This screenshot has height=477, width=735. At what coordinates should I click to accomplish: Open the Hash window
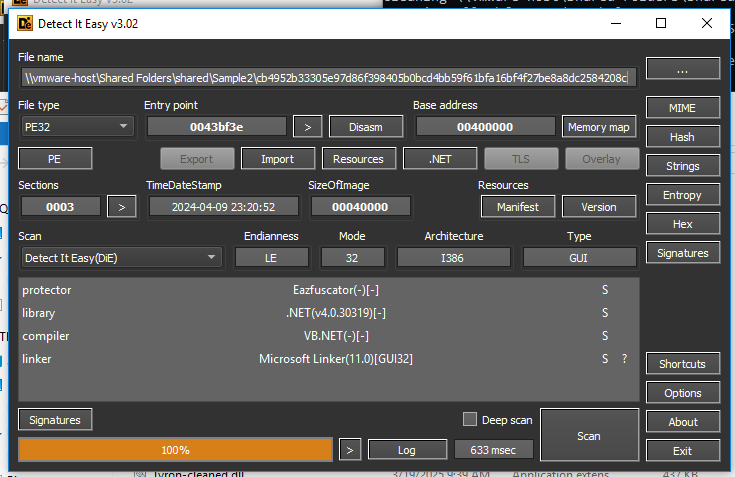click(x=682, y=137)
